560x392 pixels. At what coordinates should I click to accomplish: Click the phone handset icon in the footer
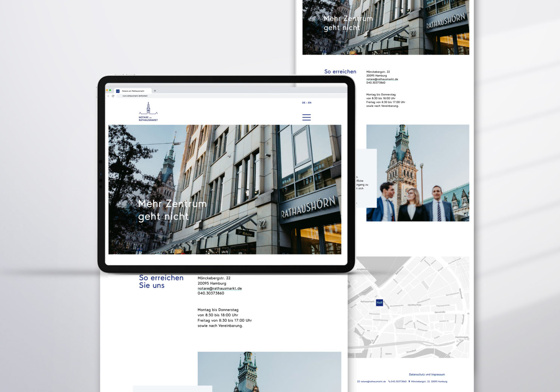click(x=389, y=382)
